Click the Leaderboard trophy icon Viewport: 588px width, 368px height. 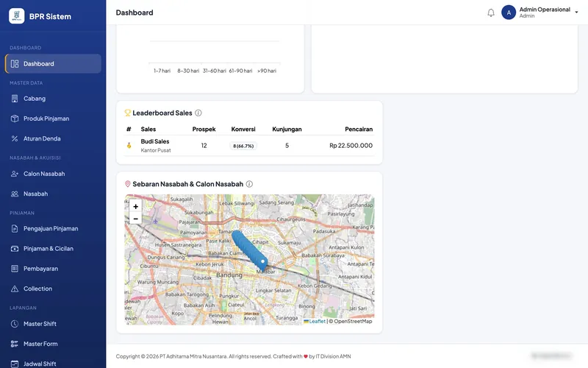click(127, 113)
